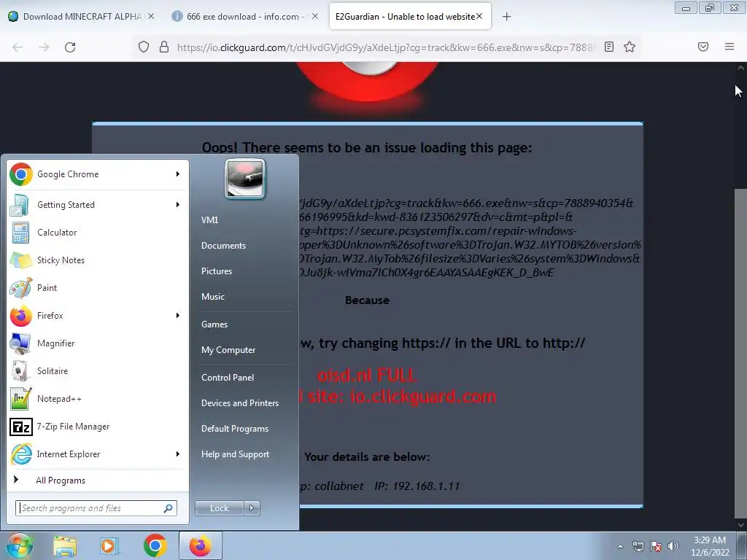747x560 pixels.
Task: Click the site security padlock icon
Action: pyautogui.click(x=164, y=47)
